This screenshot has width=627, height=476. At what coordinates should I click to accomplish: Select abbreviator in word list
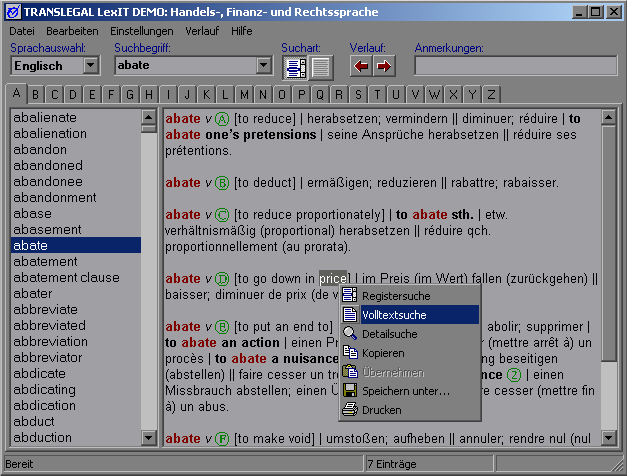(76, 358)
